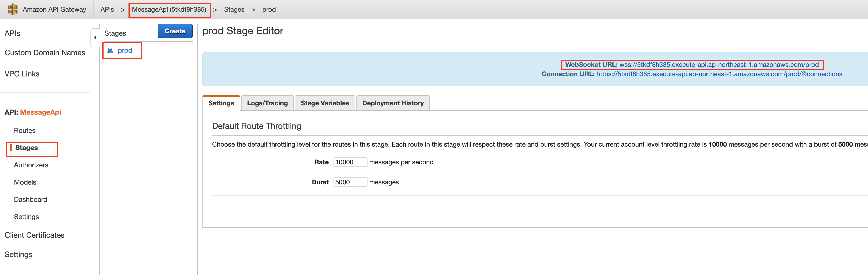
Task: Click the Connection URL https link
Action: click(x=719, y=74)
